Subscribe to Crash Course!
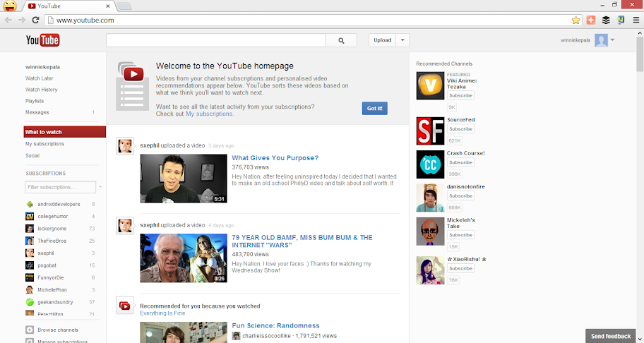 coord(460,162)
